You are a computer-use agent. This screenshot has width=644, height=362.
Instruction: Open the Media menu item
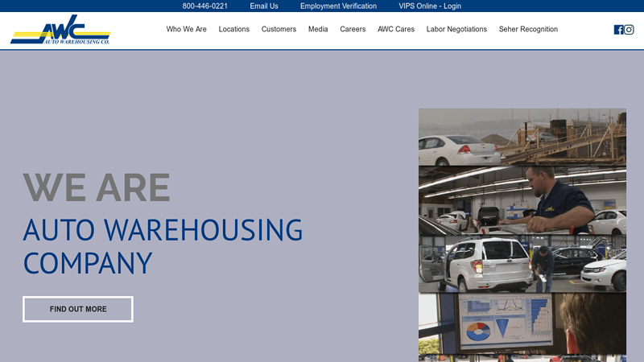318,29
